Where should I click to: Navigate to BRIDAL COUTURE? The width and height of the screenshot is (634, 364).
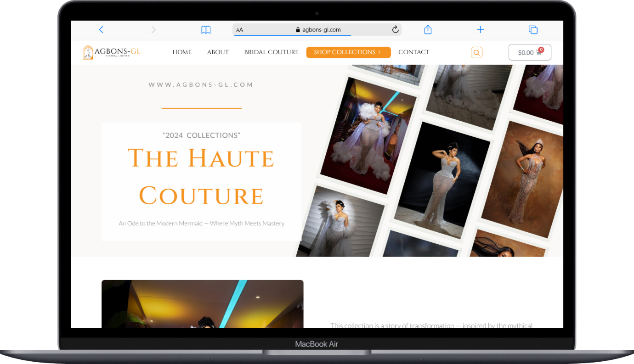[271, 52]
